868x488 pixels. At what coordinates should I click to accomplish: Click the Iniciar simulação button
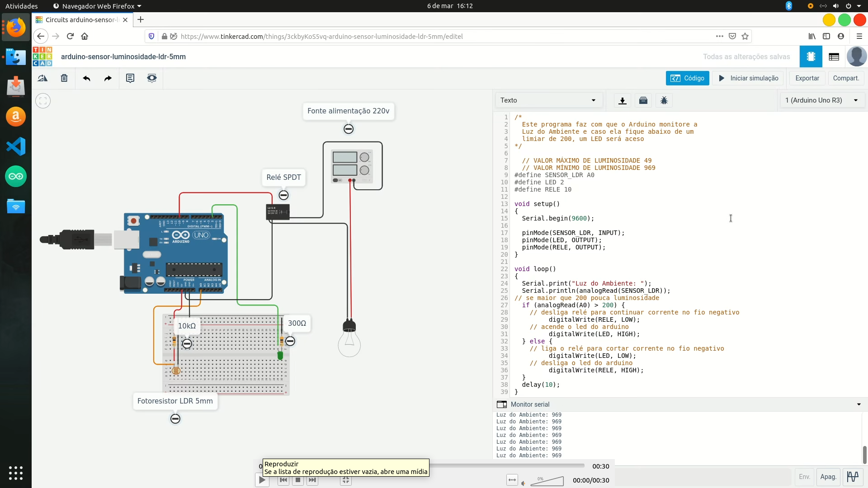tap(748, 78)
